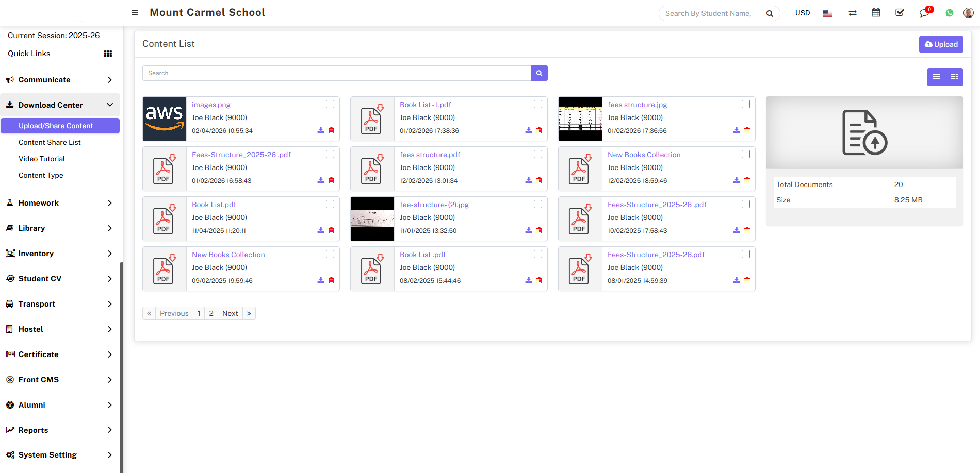The height and width of the screenshot is (473, 980).
Task: Go to Video Tutorial submenu item
Action: point(42,159)
